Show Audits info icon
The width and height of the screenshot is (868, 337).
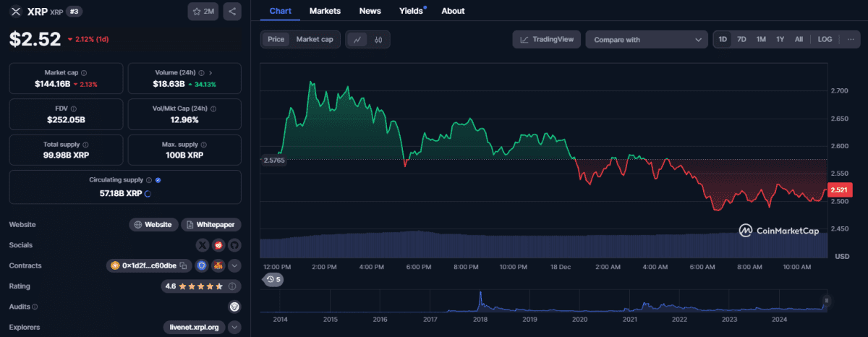[34, 307]
